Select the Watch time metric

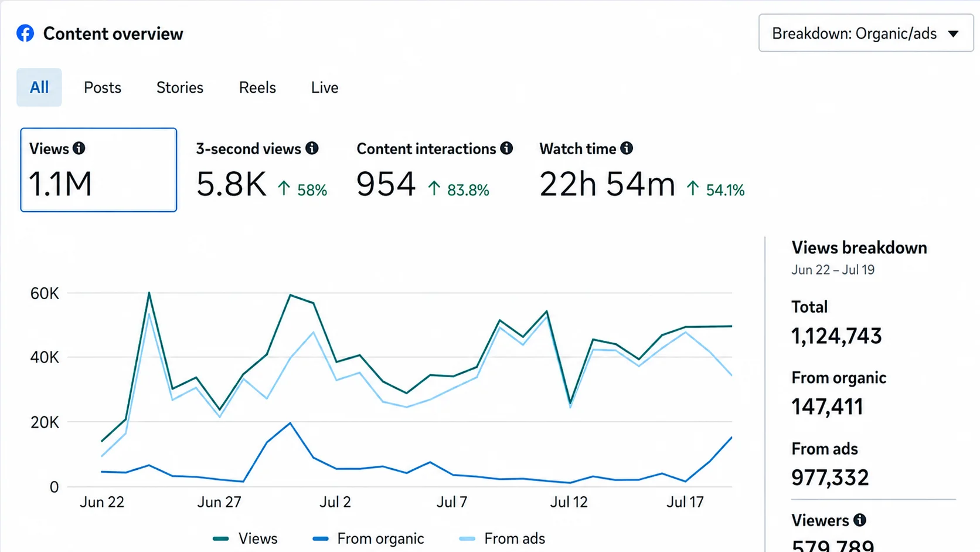click(642, 170)
